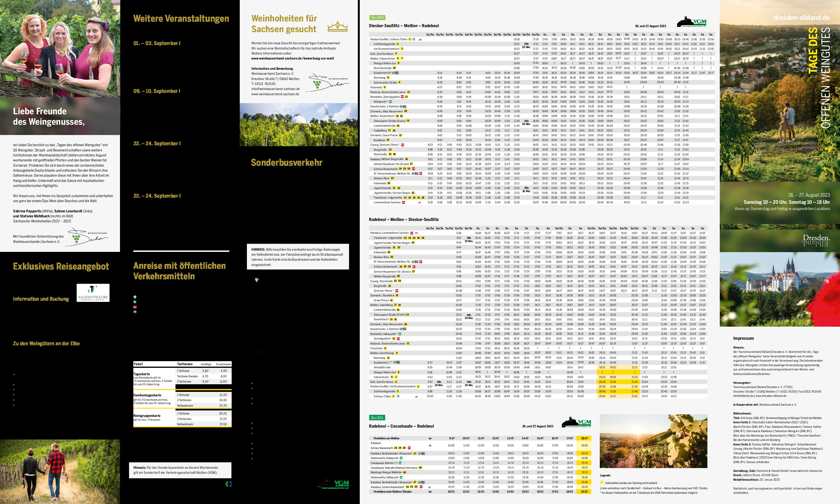Click yellow 18:47 cell in Pendelbus von Meißen row
The height and width of the screenshot is (504, 840).
(x=584, y=438)
